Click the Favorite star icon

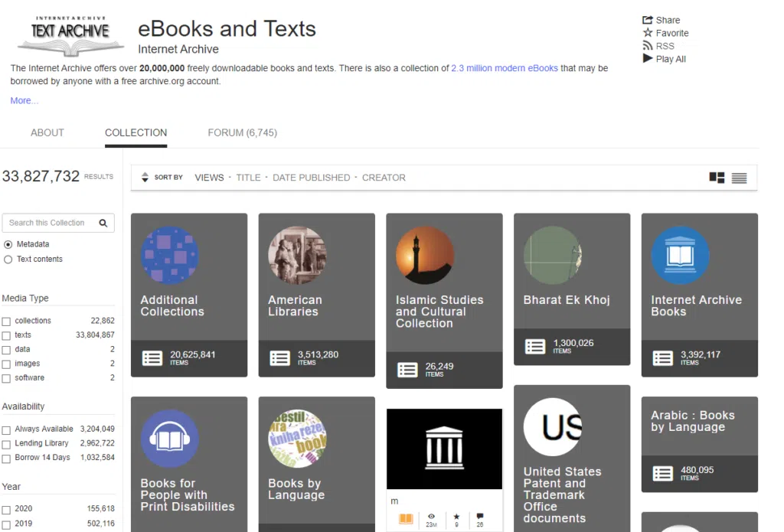click(x=648, y=32)
